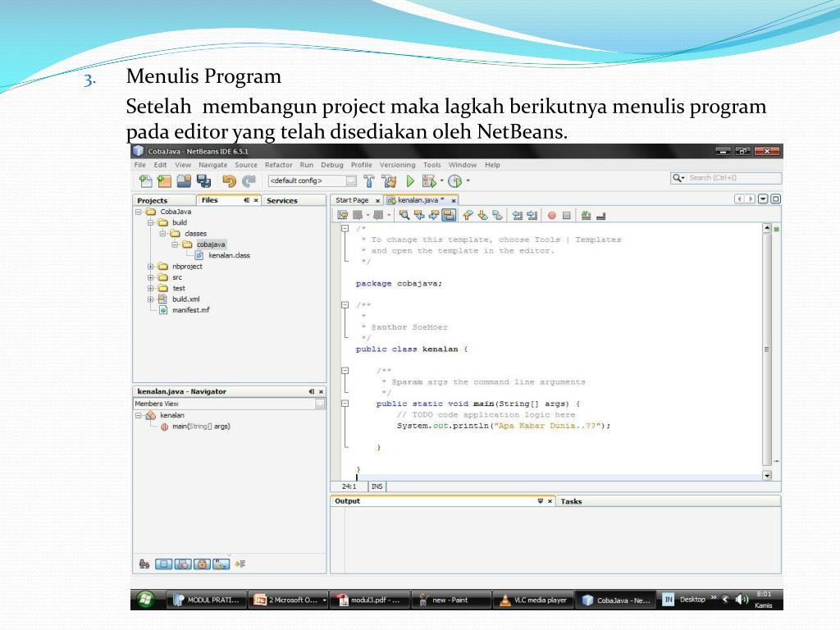This screenshot has height=630, width=840.
Task: Click the New Project toolbar icon
Action: 164,181
